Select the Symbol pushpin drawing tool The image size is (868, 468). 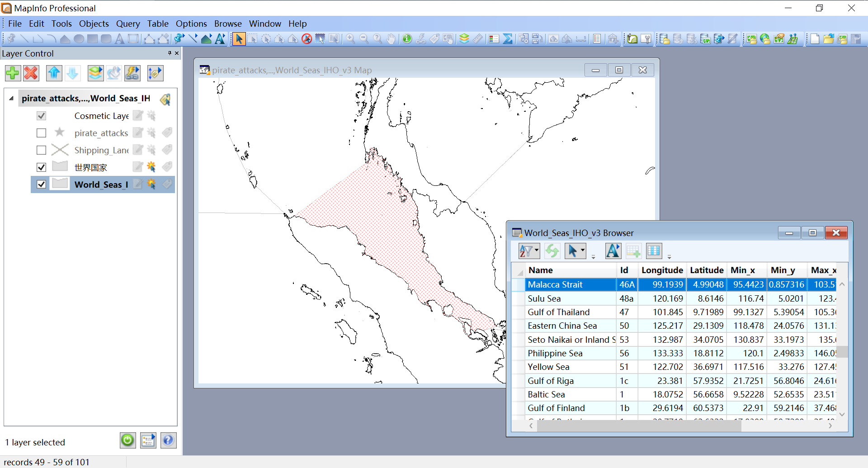coord(11,39)
